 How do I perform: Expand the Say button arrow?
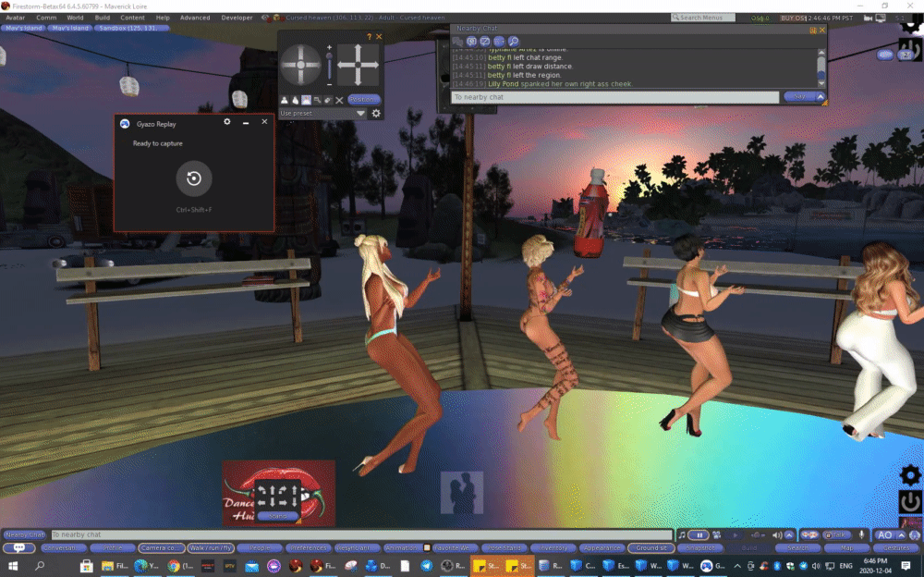pos(821,97)
